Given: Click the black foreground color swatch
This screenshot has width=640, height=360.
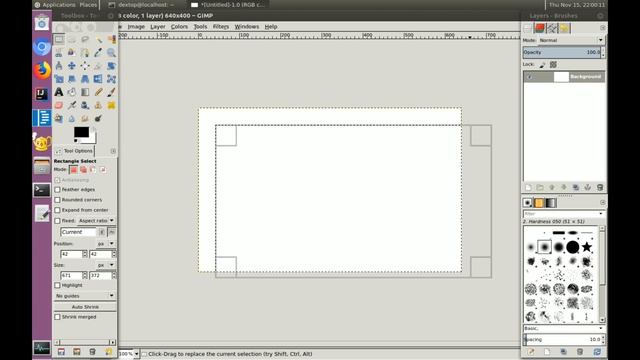Looking at the screenshot, I should 81,132.
